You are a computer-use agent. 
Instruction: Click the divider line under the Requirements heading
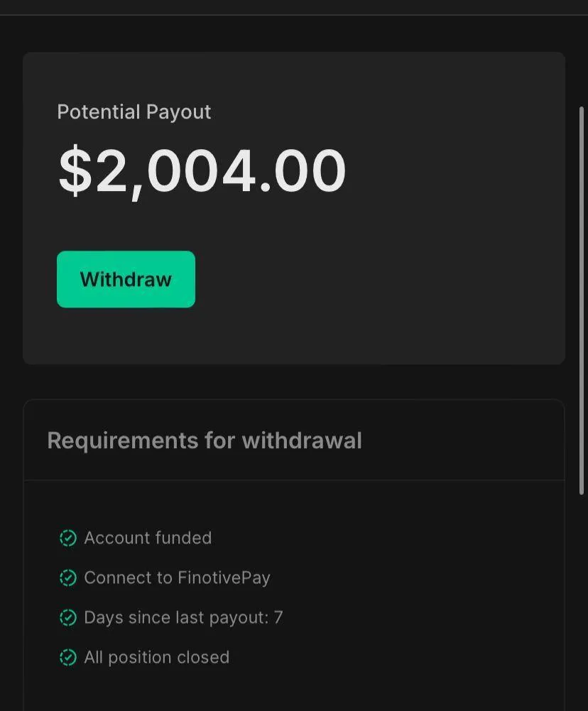point(294,480)
